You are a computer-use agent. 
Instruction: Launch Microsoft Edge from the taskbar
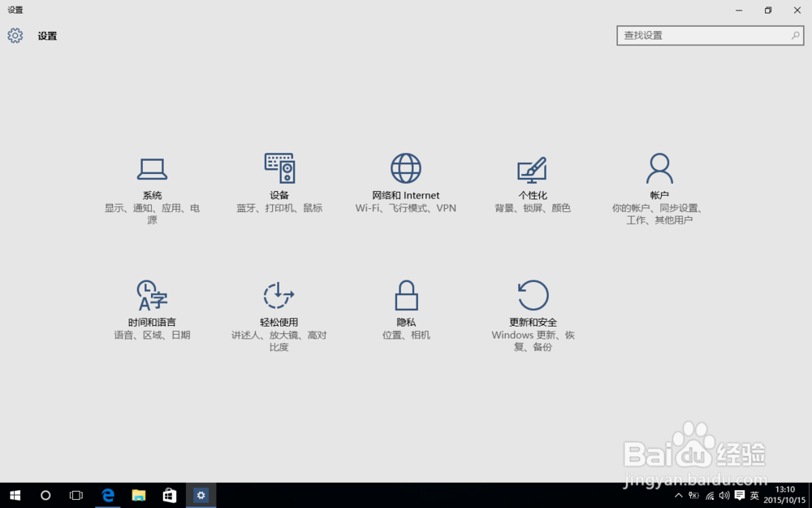click(x=108, y=495)
